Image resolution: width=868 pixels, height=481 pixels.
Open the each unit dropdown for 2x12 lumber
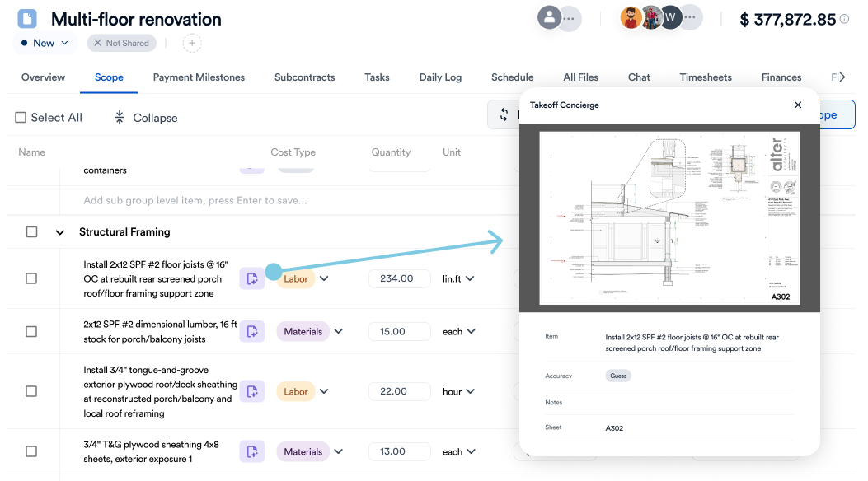pyautogui.click(x=459, y=332)
